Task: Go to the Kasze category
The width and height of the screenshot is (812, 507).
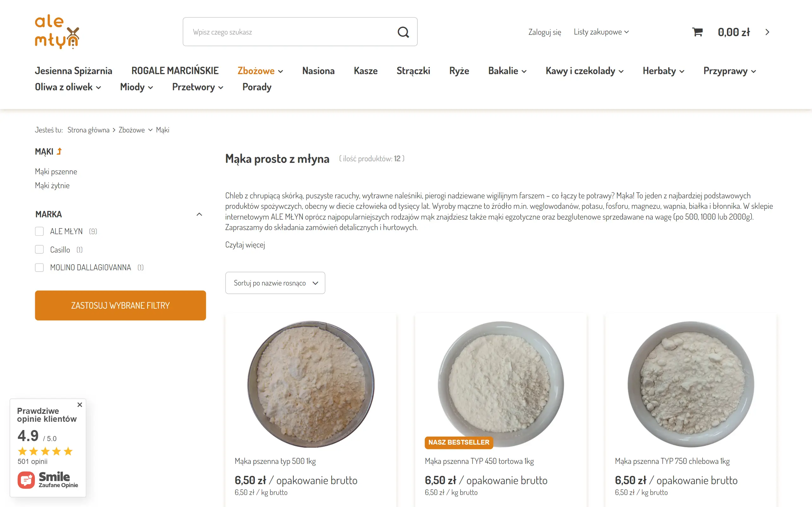Action: 366,71
